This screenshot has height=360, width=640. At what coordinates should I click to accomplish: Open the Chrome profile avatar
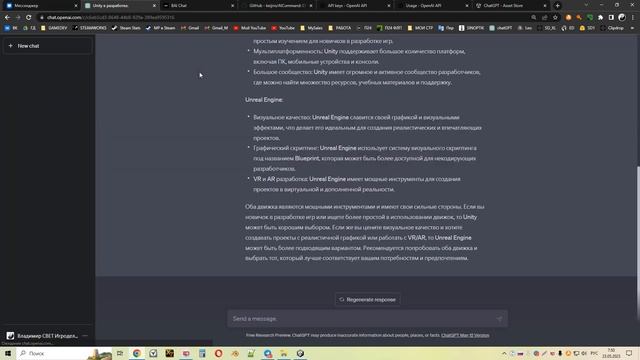[x=622, y=18]
